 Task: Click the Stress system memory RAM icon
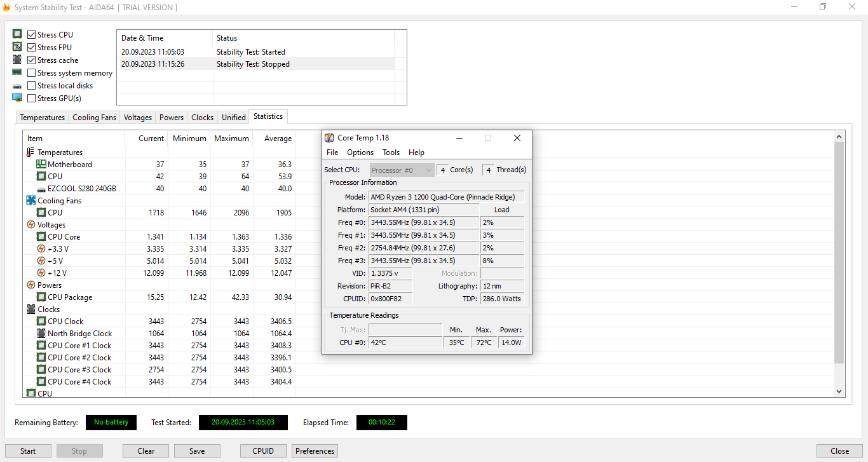click(17, 72)
